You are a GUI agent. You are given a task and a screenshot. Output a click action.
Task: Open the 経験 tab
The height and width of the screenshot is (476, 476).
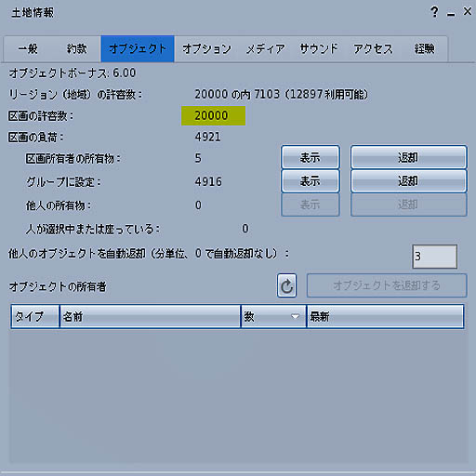[x=425, y=49]
